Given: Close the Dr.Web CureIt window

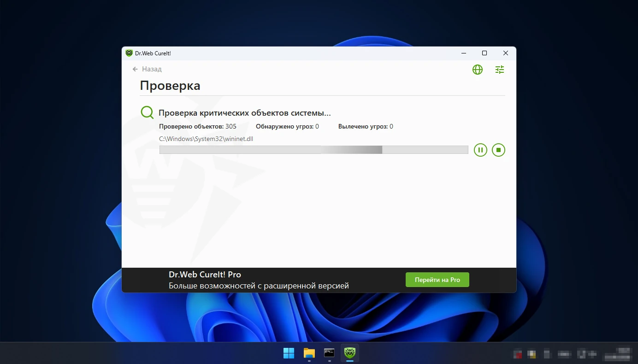Looking at the screenshot, I should [x=506, y=53].
